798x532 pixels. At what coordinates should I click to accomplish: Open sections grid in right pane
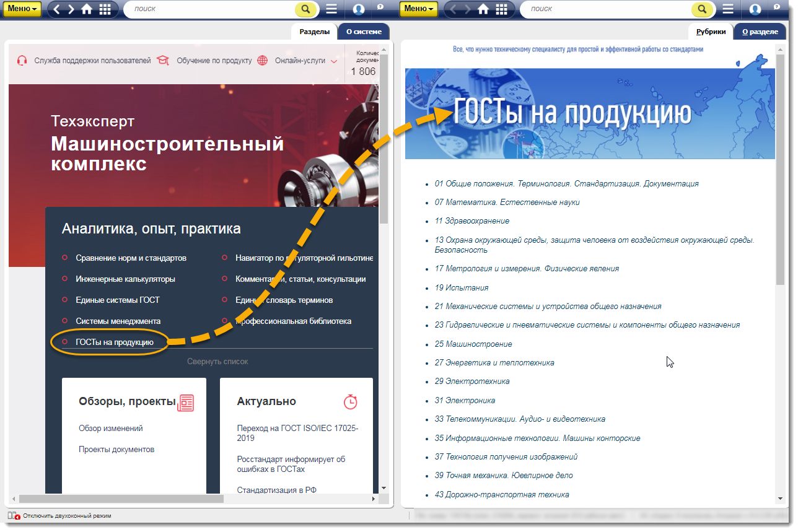coord(501,9)
